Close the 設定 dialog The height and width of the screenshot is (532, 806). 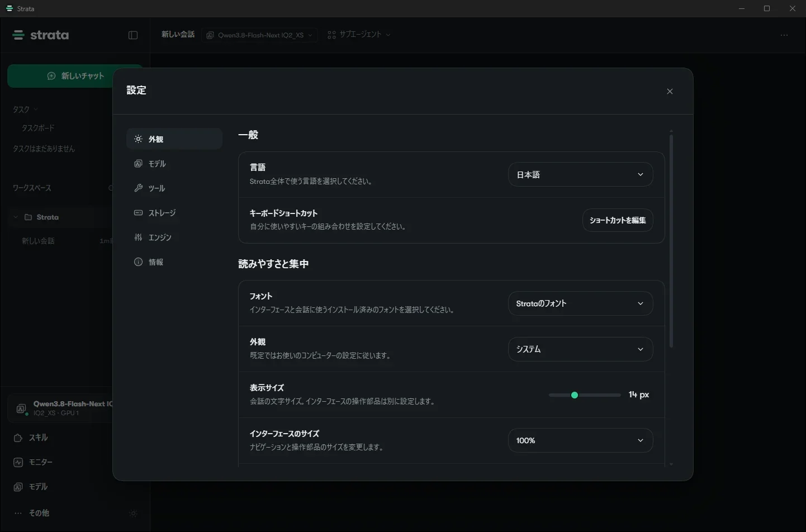pos(670,92)
